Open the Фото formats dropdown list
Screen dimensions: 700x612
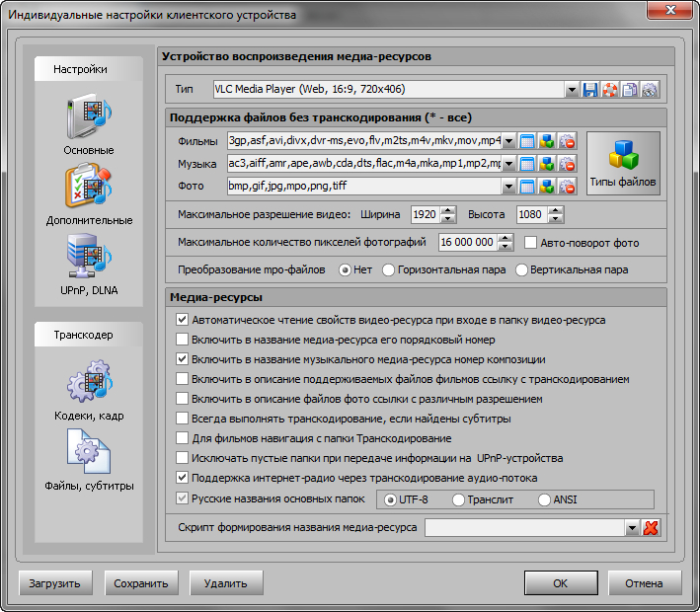click(508, 187)
